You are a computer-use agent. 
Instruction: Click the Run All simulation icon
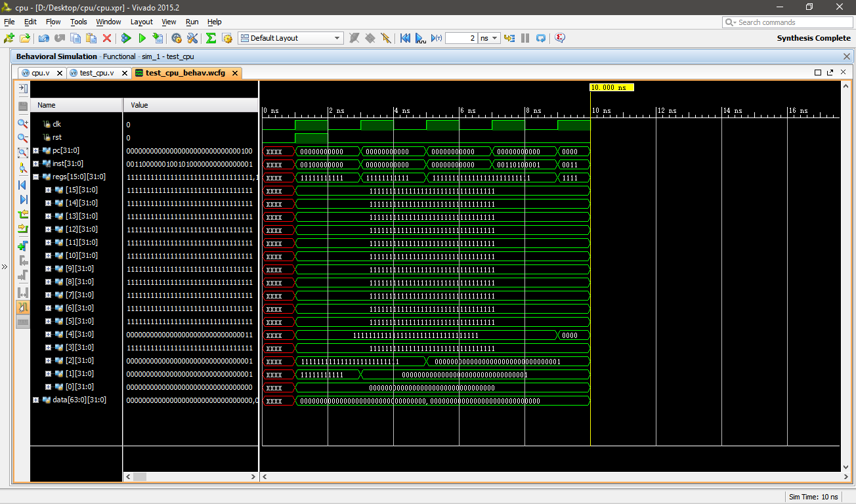click(x=421, y=38)
